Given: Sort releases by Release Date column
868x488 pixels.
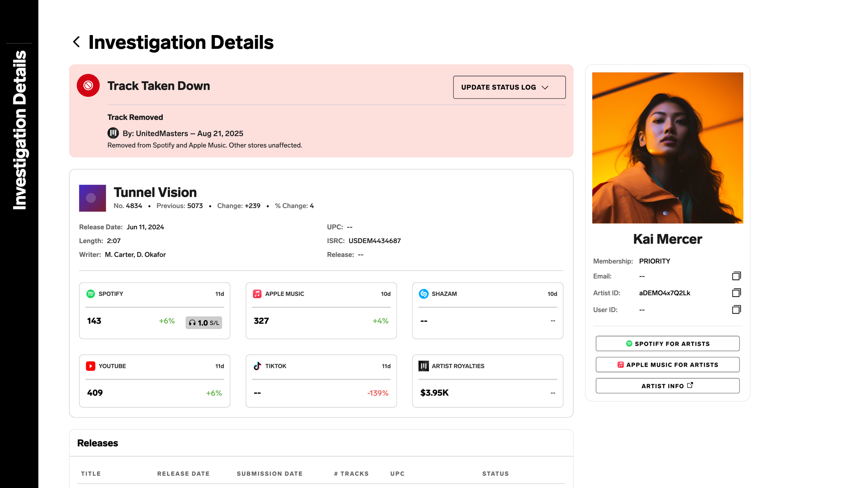Looking at the screenshot, I should point(183,474).
